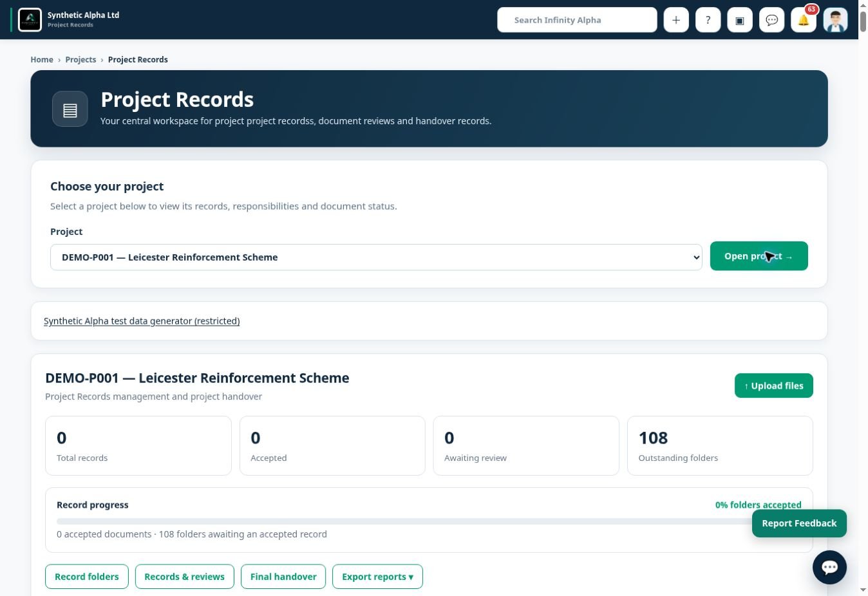
Task: Open the Synthetic Alpha test data generator link
Action: pyautogui.click(x=142, y=321)
